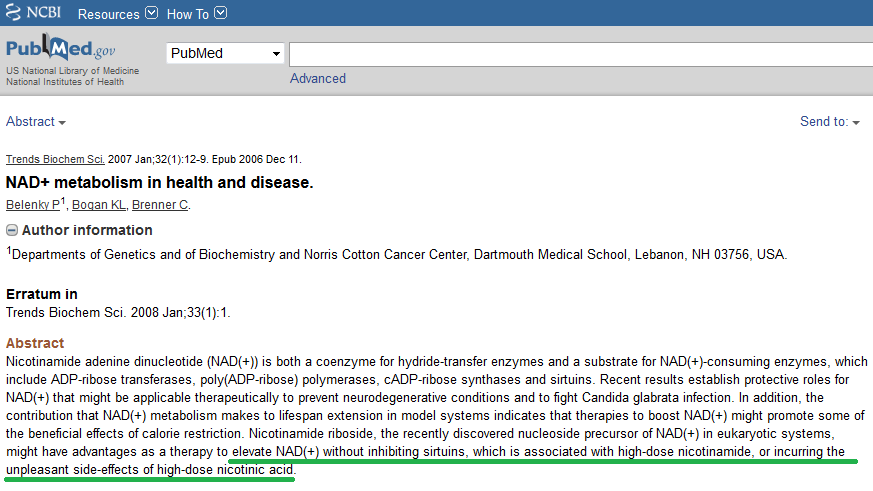873x491 pixels.
Task: Click the article title heading
Action: (160, 182)
